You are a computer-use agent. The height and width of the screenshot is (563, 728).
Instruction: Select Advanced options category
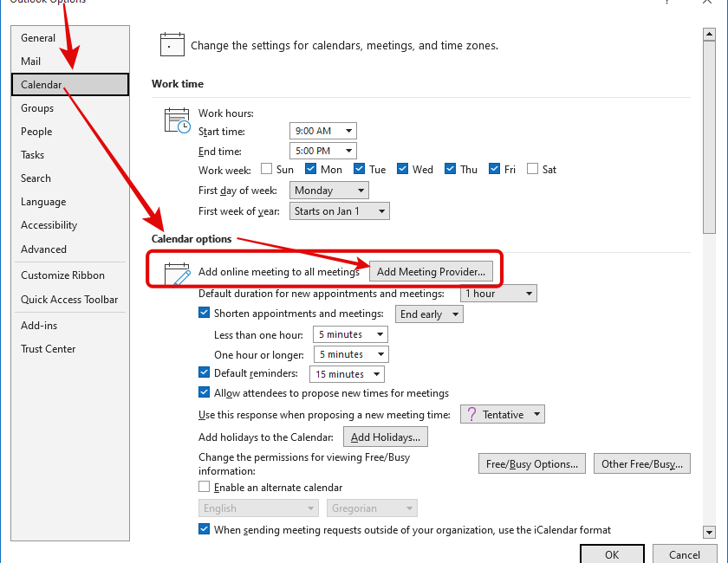click(70, 249)
